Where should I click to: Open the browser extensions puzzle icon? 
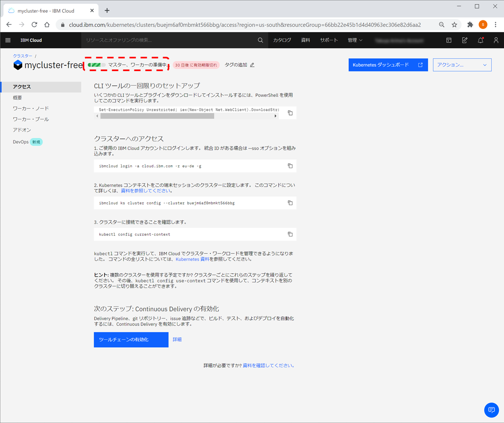click(470, 25)
